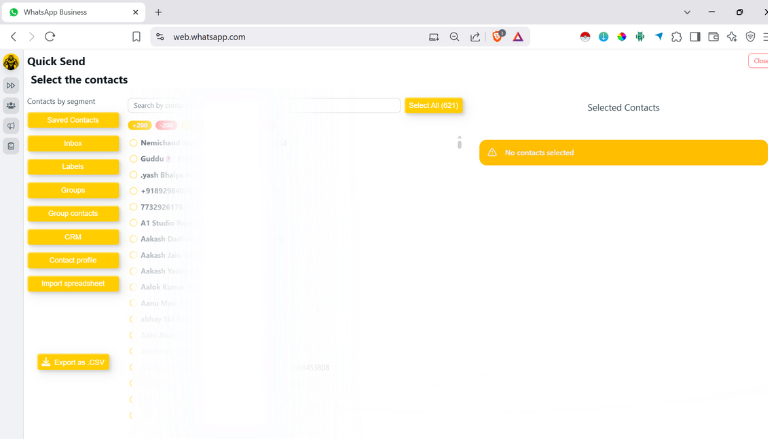Open the three-dot options menu in contact list
768x439 pixels.
pyautogui.click(x=459, y=143)
